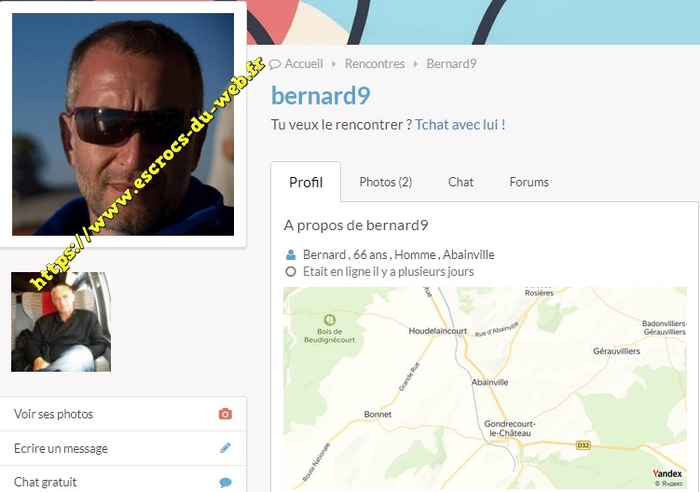This screenshot has height=492, width=700.
Task: Click the breadcrumb arrow after Rencontres
Action: [x=415, y=64]
